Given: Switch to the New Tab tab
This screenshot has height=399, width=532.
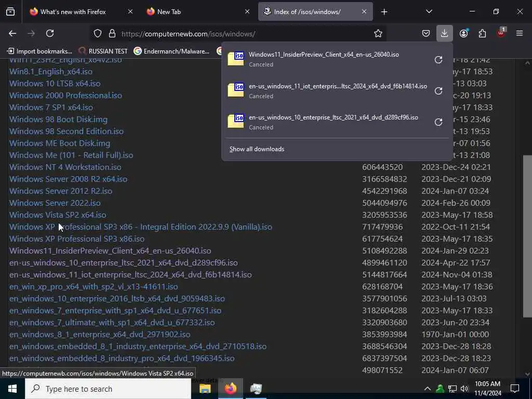Looking at the screenshot, I should point(198,12).
